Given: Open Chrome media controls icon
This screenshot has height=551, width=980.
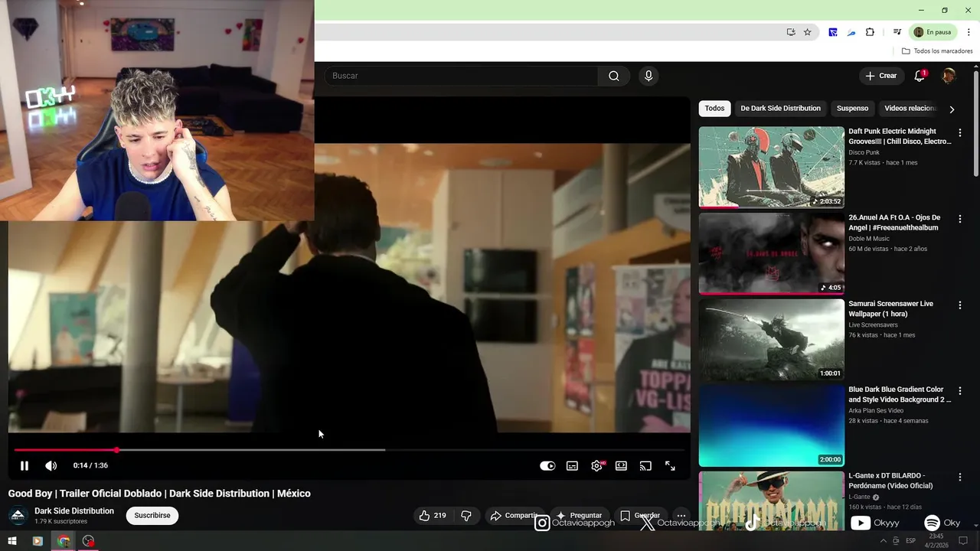Looking at the screenshot, I should (897, 32).
